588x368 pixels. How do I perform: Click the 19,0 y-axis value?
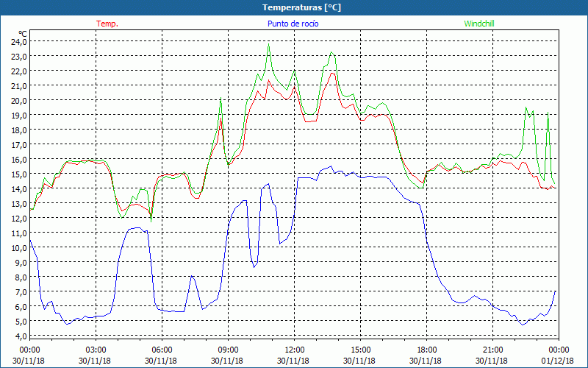(19, 116)
